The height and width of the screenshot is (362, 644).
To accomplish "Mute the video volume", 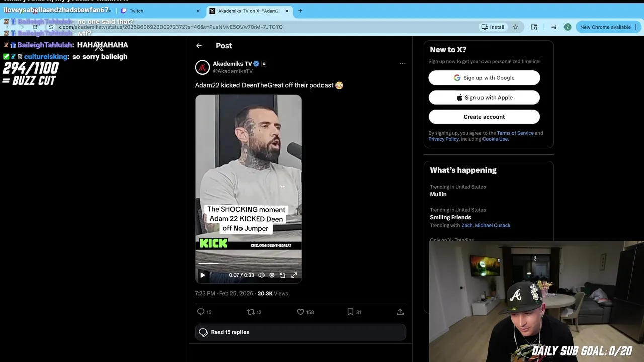I will pos(261,275).
